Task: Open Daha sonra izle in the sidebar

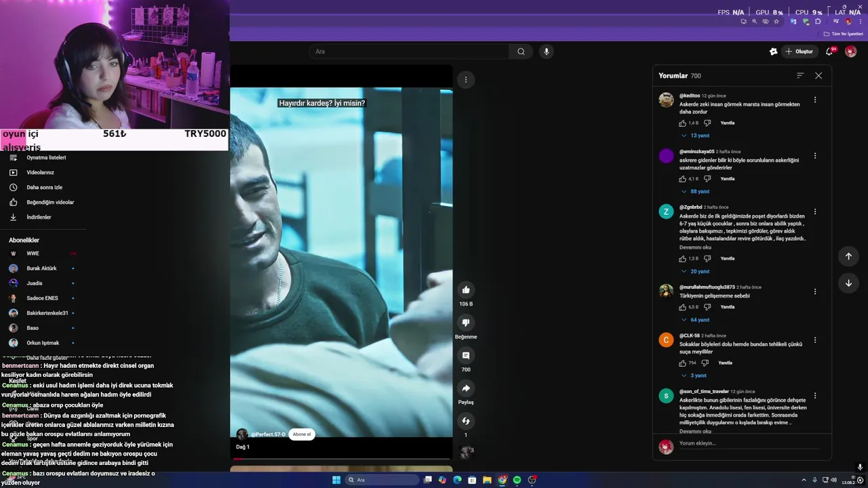Action: coord(43,188)
